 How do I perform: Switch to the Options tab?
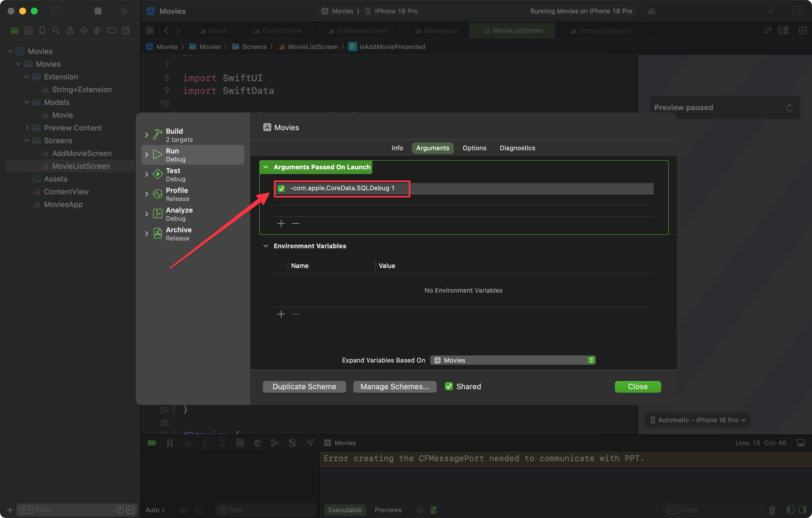[474, 148]
